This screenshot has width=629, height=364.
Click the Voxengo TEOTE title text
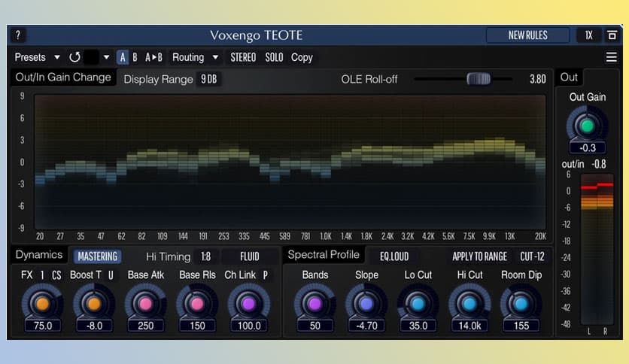tap(257, 35)
